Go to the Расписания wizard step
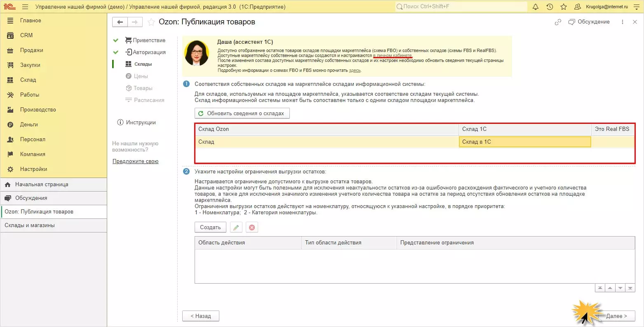This screenshot has width=644, height=327. tap(145, 100)
